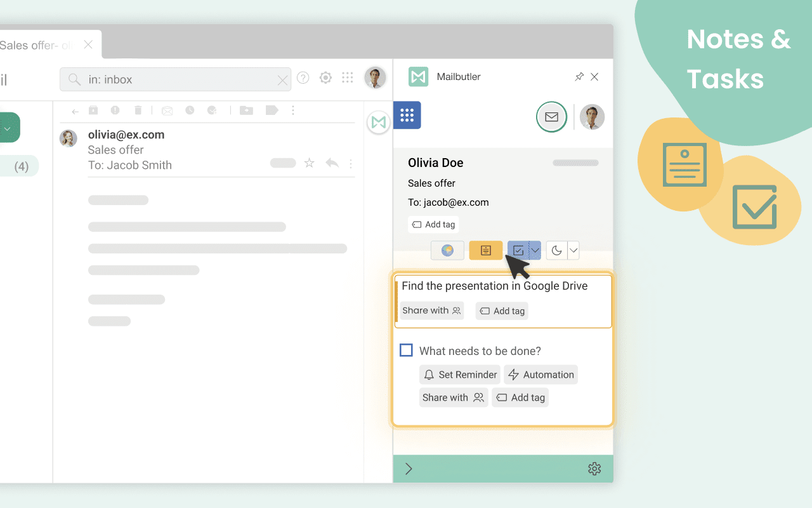This screenshot has width=812, height=508.
Task: Click the sender avatar of olivia@ex.com
Action: point(69,138)
